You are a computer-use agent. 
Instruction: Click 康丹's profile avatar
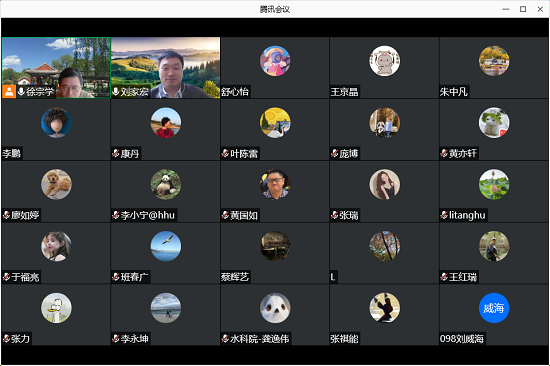pyautogui.click(x=166, y=122)
